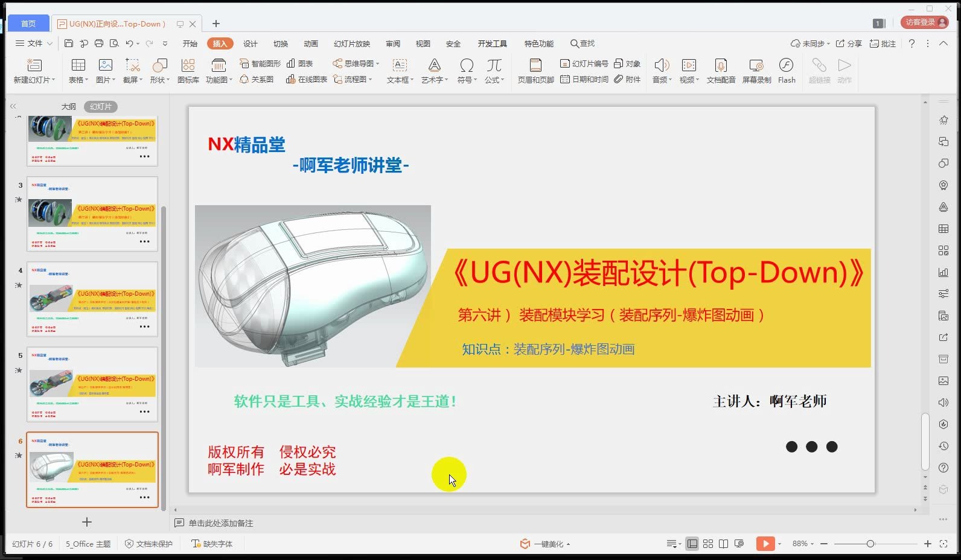
Task: Select slide 4 thumbnail
Action: 92,299
